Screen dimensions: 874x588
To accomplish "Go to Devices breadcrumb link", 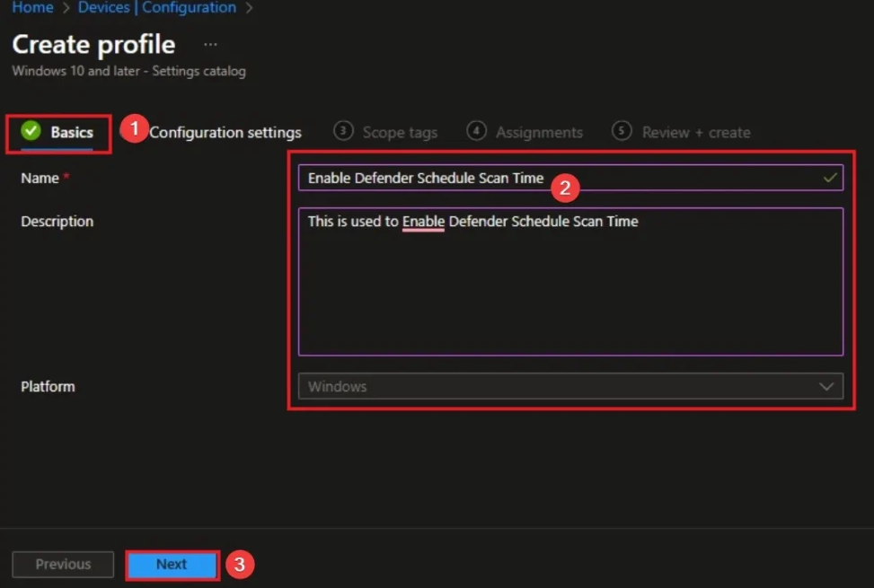I will tap(103, 7).
